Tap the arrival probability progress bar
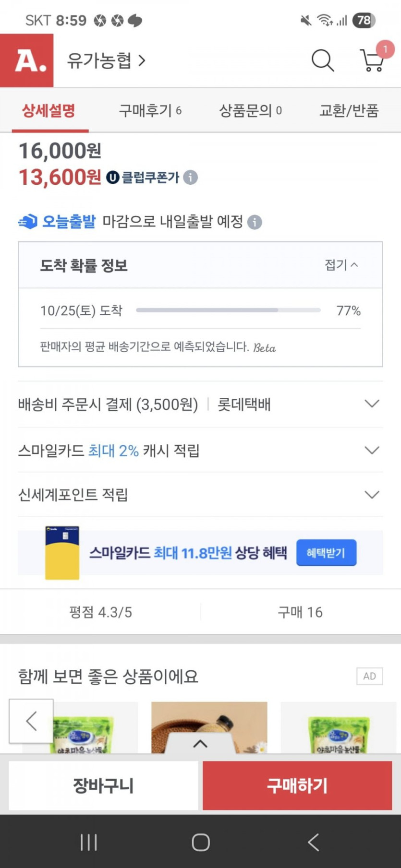This screenshot has width=401, height=868. coord(228,310)
